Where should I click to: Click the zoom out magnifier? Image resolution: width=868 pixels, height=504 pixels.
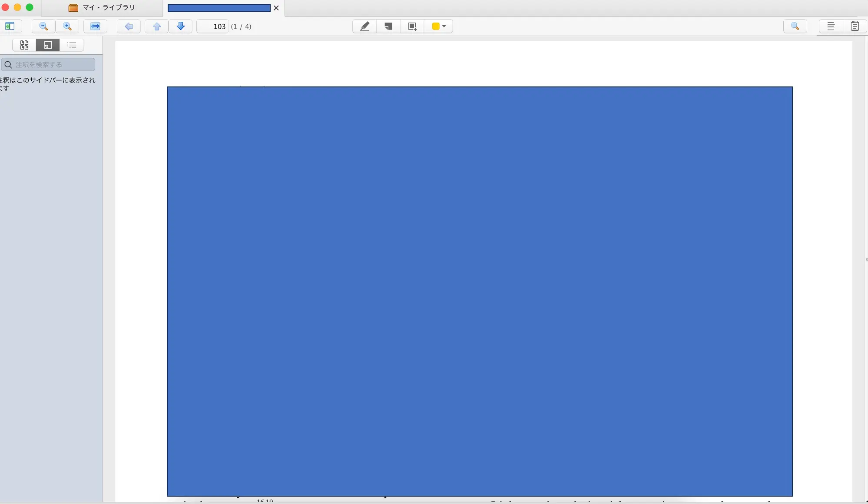tap(43, 27)
